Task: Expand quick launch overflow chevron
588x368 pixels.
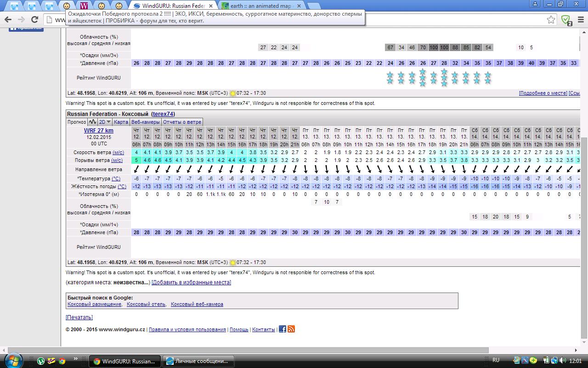Action: tap(76, 359)
